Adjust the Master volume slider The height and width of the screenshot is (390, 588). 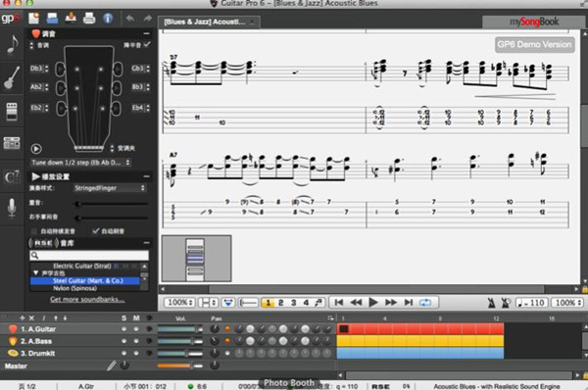(x=179, y=366)
